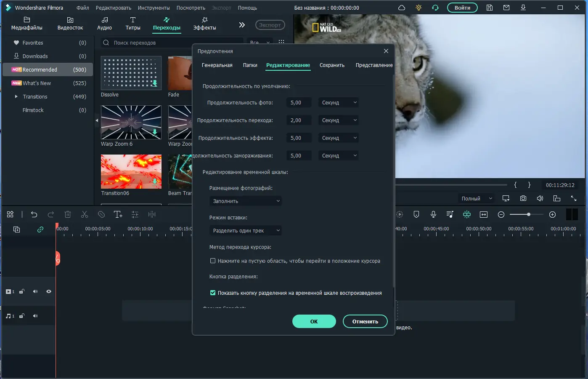Click the OK button in the Preferences dialog

tap(314, 321)
